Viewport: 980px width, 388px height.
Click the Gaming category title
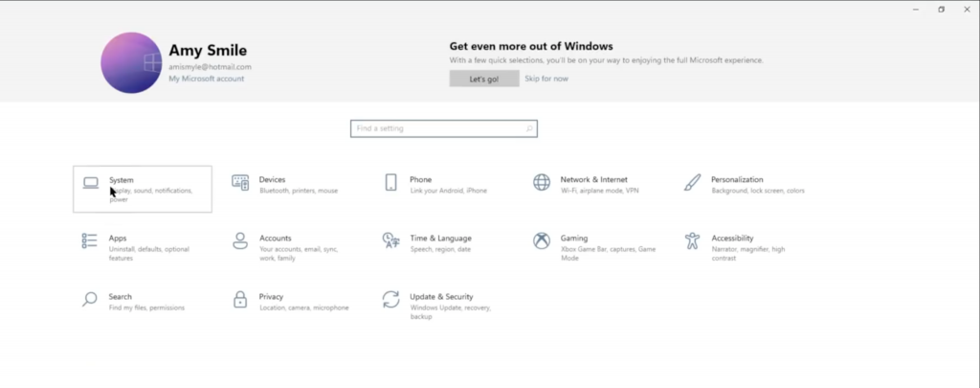(574, 239)
